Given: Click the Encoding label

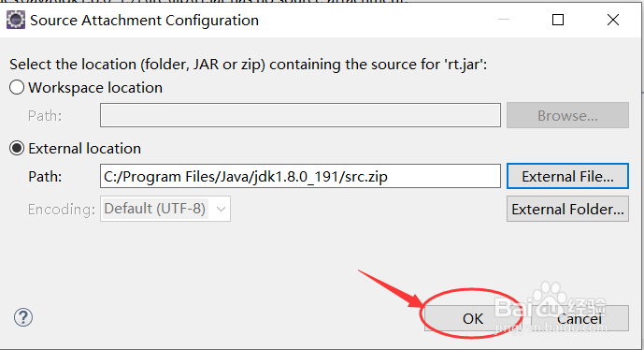Looking at the screenshot, I should pos(61,210).
